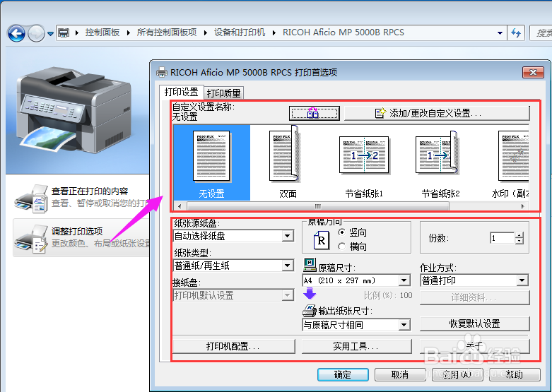Expand the address bar history dropdown
Viewport: 552px width, 392px height.
(500, 33)
